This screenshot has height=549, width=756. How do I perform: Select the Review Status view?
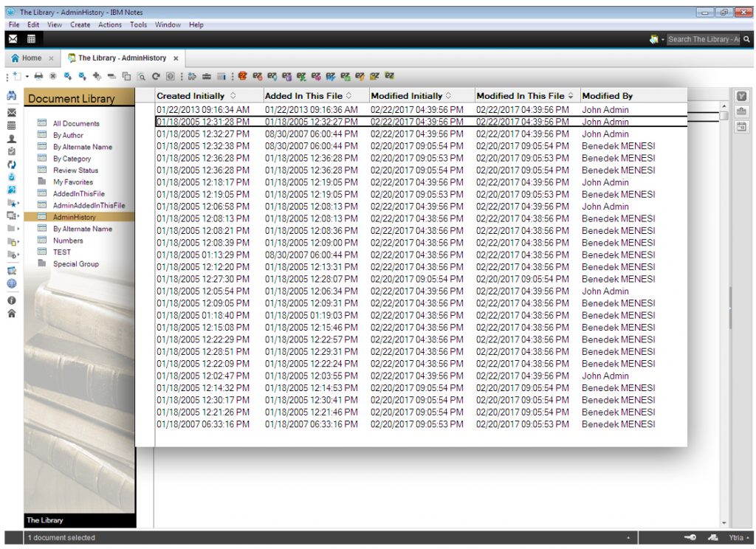[x=75, y=170]
